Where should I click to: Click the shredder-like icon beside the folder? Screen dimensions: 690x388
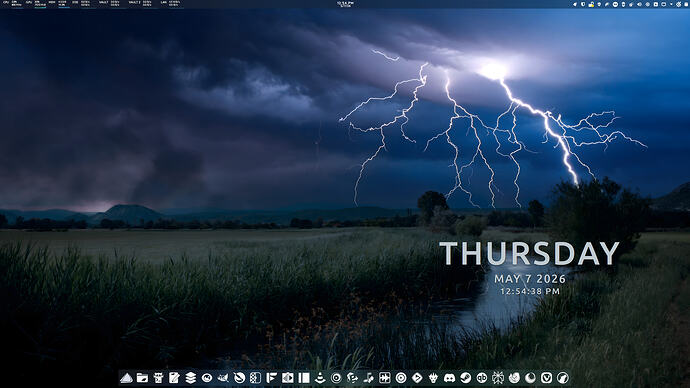tap(158, 378)
